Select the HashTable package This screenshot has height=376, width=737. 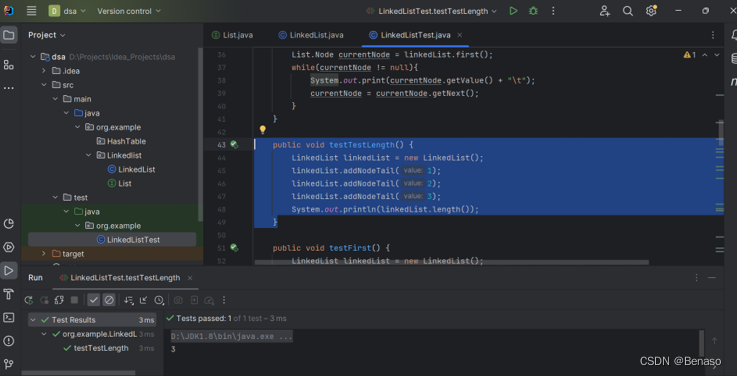(121, 141)
